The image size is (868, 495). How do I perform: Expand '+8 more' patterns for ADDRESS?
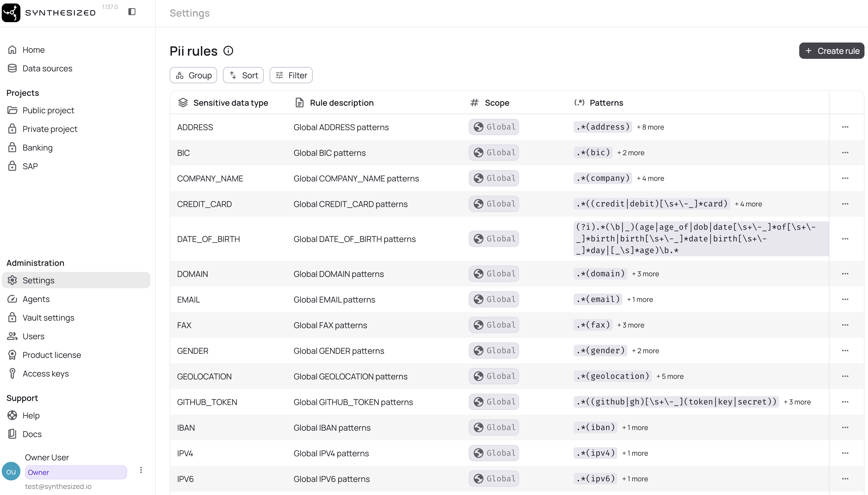(650, 127)
